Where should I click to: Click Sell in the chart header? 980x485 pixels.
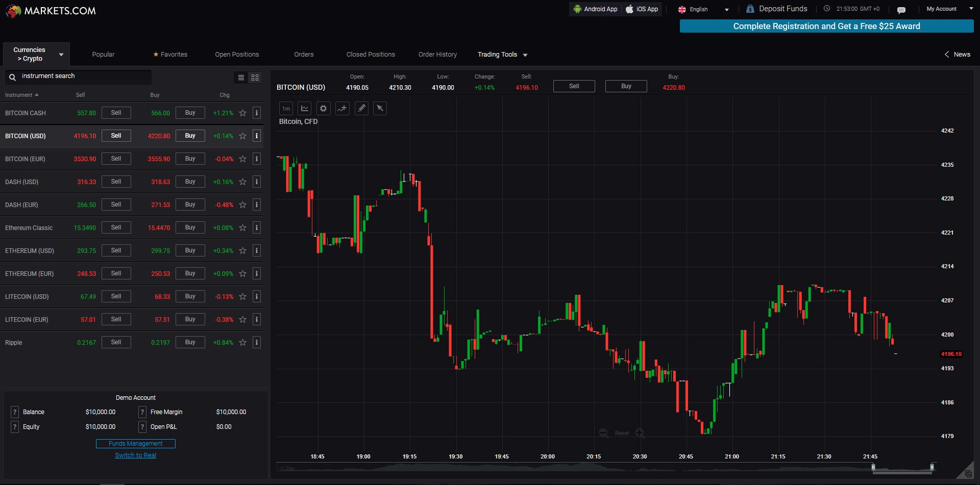point(574,86)
